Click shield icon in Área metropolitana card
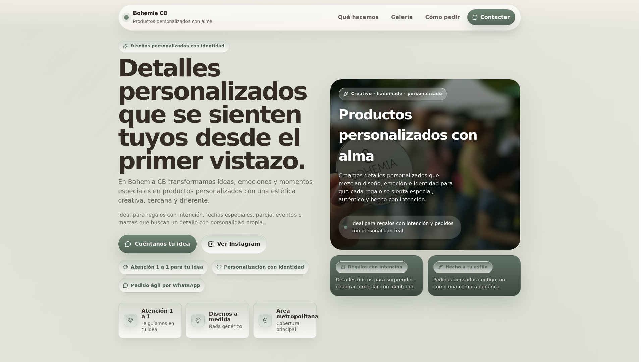The image size is (644, 362). 265,320
